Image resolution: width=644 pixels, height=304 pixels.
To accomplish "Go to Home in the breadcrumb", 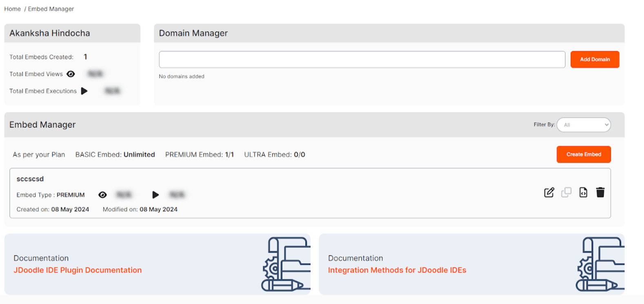I will [12, 9].
